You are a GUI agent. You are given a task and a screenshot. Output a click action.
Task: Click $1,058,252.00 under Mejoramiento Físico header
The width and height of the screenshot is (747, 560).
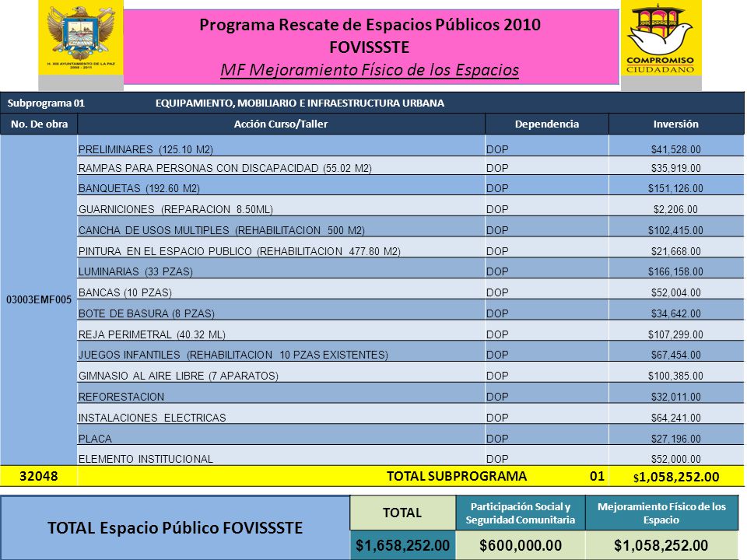tap(661, 545)
